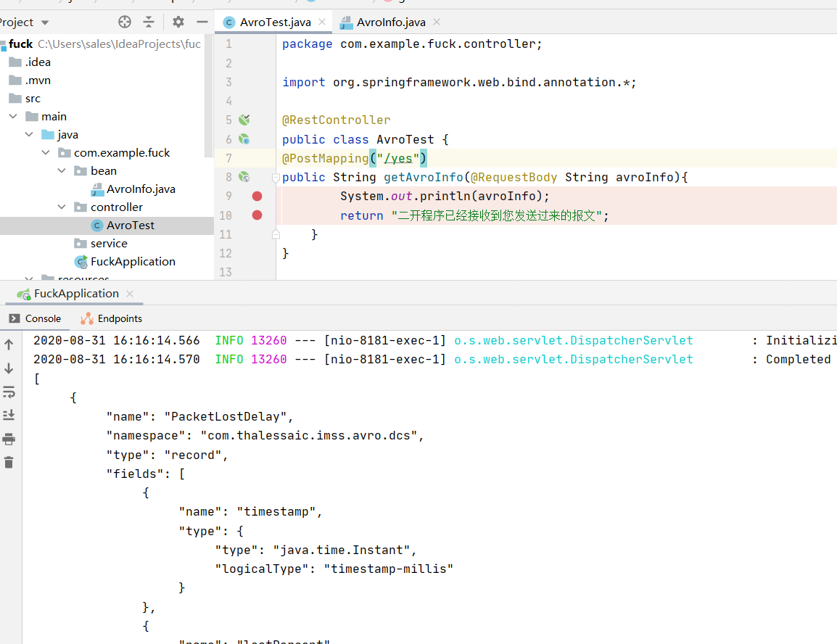837x644 pixels.
Task: Select the .idea folder
Action: click(x=30, y=62)
